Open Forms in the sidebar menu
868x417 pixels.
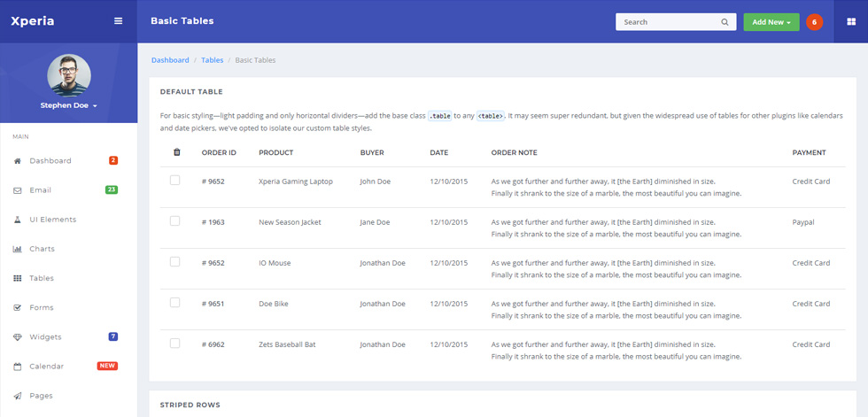click(42, 307)
